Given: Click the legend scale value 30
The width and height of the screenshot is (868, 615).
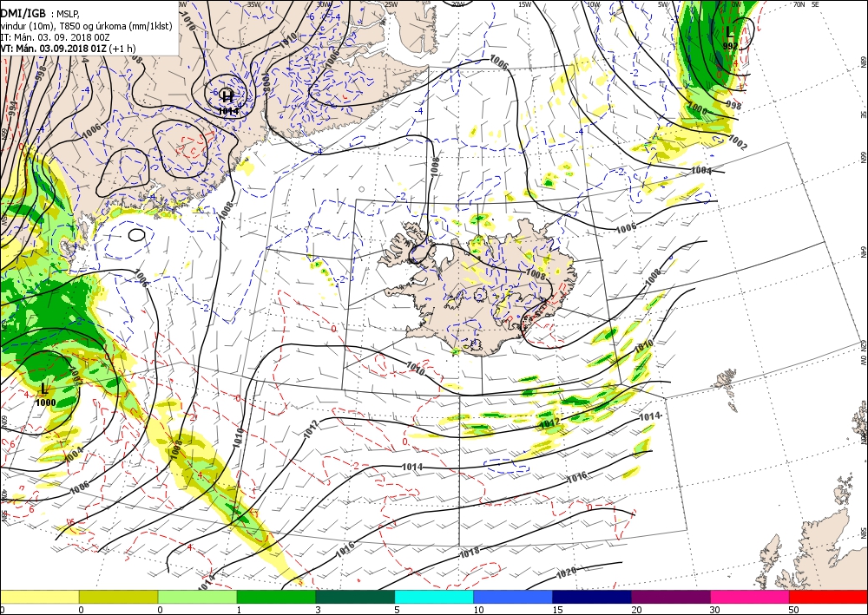Looking at the screenshot, I should click(x=716, y=610).
